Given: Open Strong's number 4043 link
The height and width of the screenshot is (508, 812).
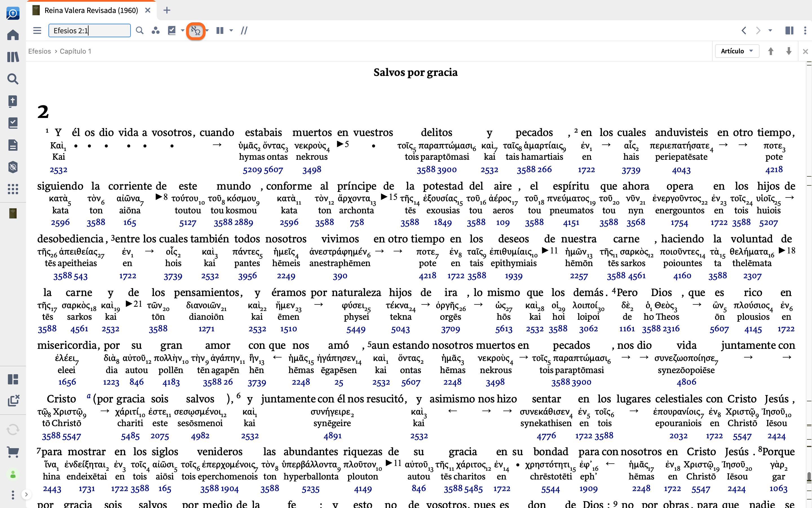Looking at the screenshot, I should [681, 170].
